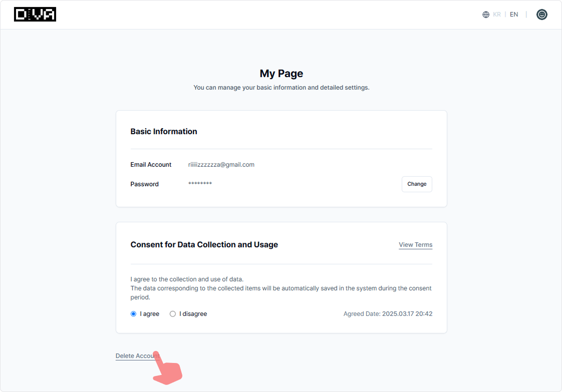The image size is (562, 392).
Task: Open the View Terms link
Action: coord(415,245)
